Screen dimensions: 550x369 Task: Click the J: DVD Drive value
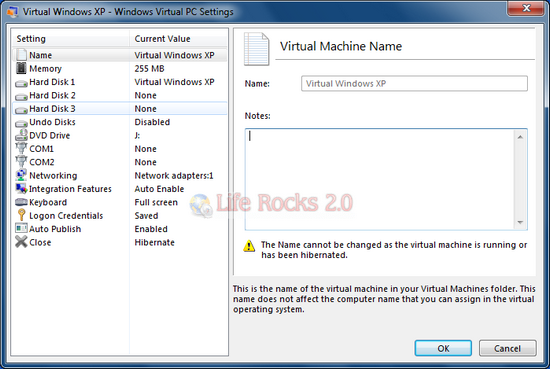click(x=137, y=135)
